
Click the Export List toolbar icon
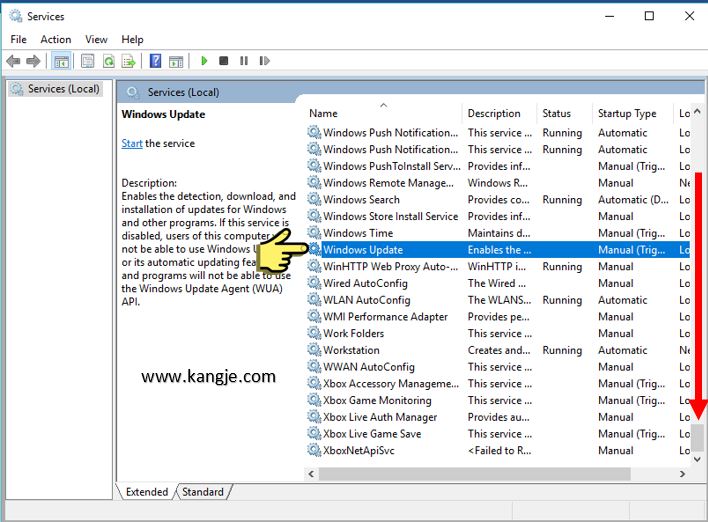[129, 61]
